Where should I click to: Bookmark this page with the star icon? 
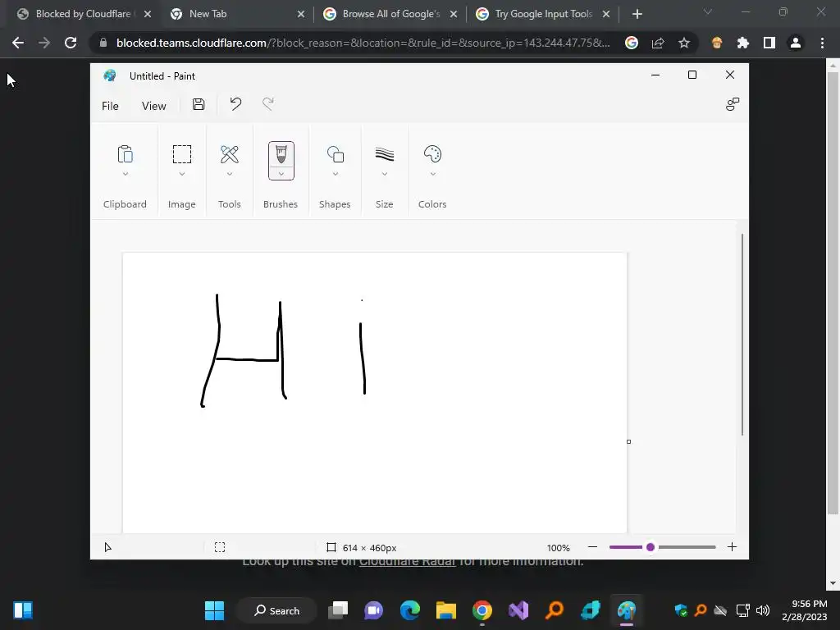[x=684, y=43]
